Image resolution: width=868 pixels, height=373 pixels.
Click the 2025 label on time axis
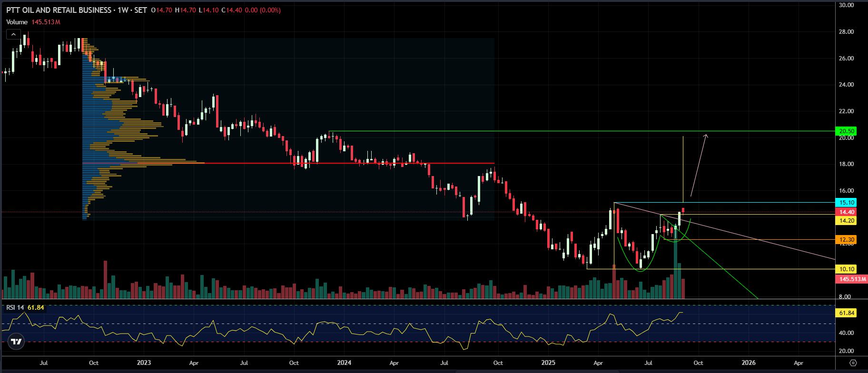coord(548,363)
